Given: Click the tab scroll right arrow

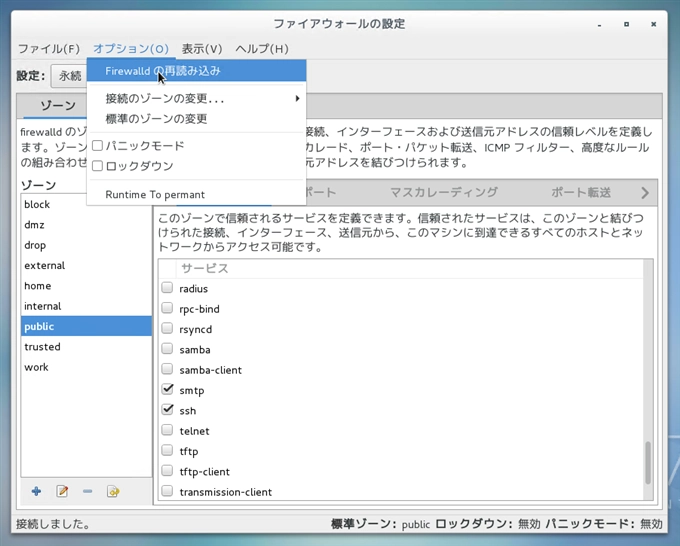Looking at the screenshot, I should (645, 193).
